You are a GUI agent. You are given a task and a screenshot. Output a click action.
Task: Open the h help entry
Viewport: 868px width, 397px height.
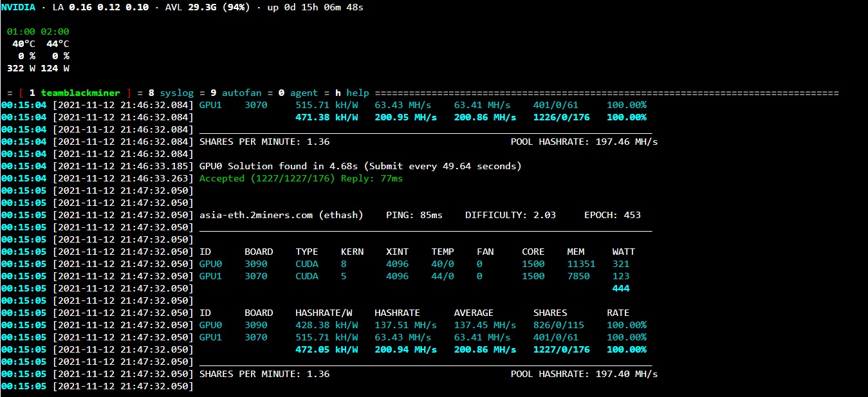click(352, 93)
